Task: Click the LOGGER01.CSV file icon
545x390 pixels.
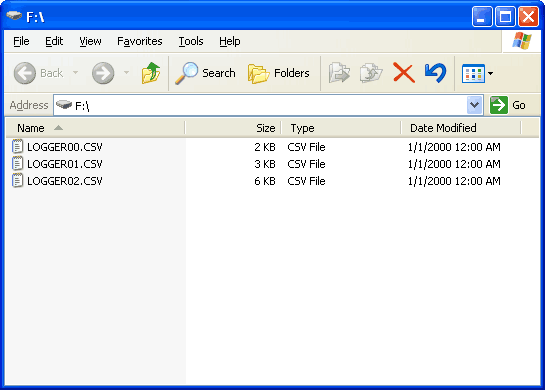Action: pos(17,163)
